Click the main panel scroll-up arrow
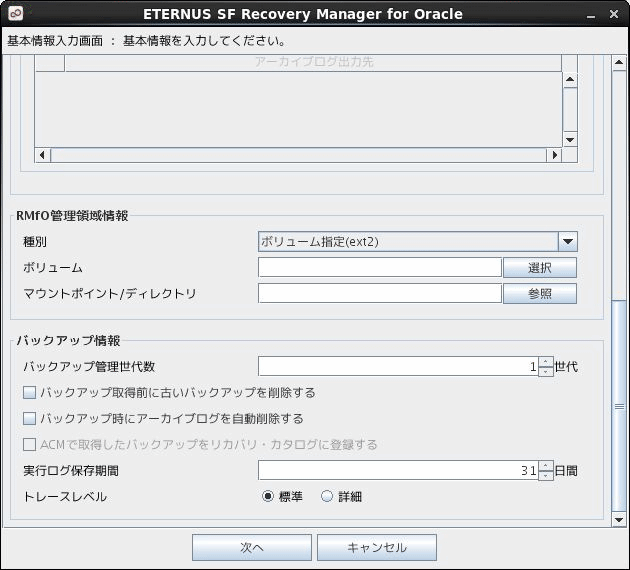The width and height of the screenshot is (630, 570). pyautogui.click(x=619, y=63)
